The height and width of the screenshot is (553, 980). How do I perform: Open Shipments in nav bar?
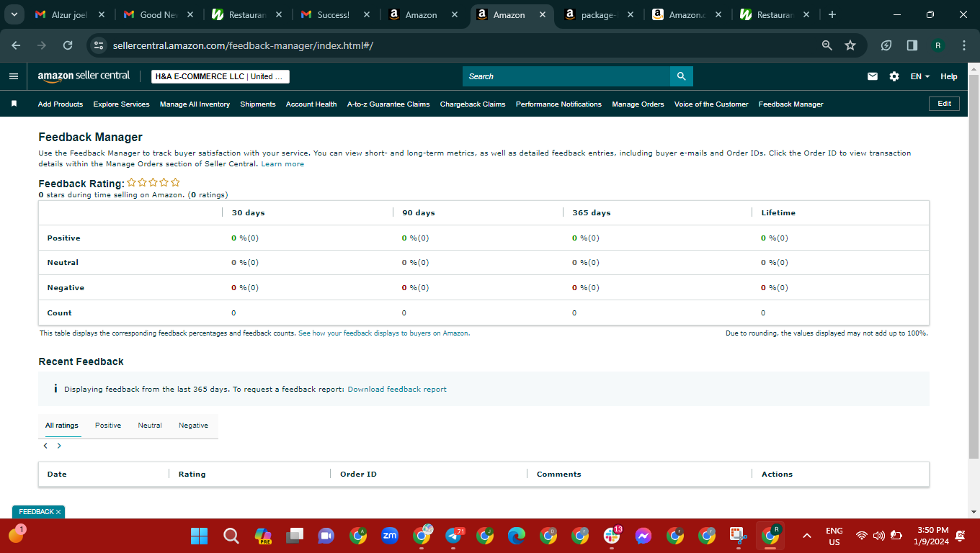[258, 104]
